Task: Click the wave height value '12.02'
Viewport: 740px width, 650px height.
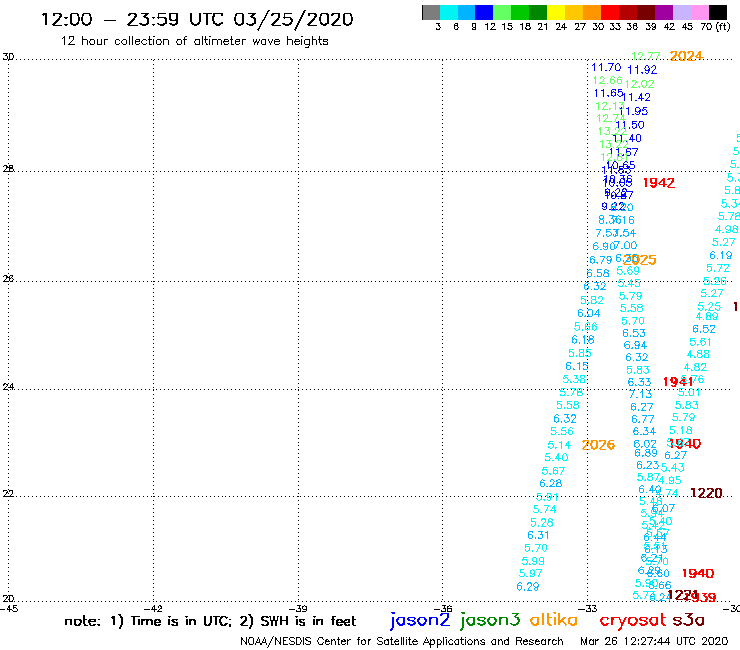Action: [639, 84]
